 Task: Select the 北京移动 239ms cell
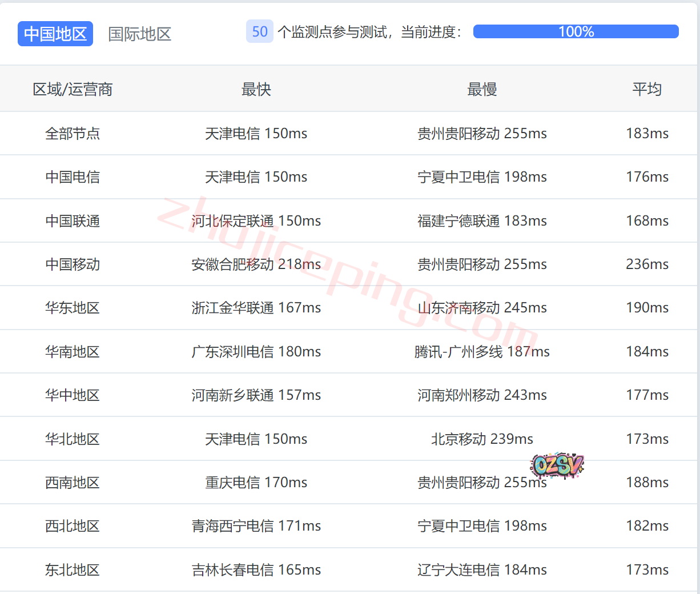tap(482, 439)
